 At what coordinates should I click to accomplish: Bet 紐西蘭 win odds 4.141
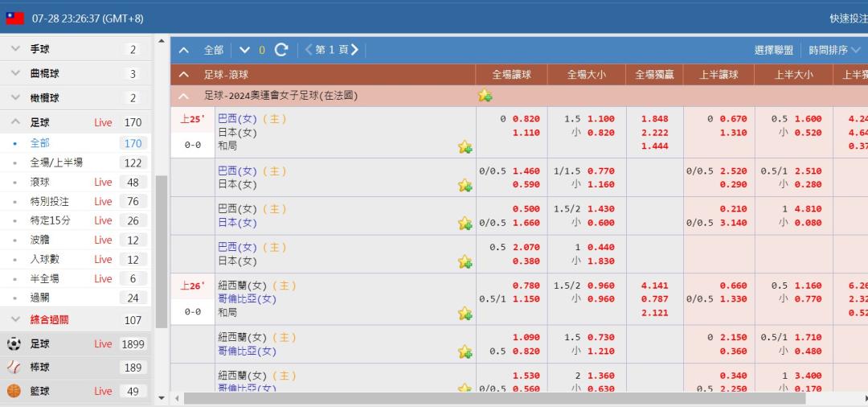point(655,286)
